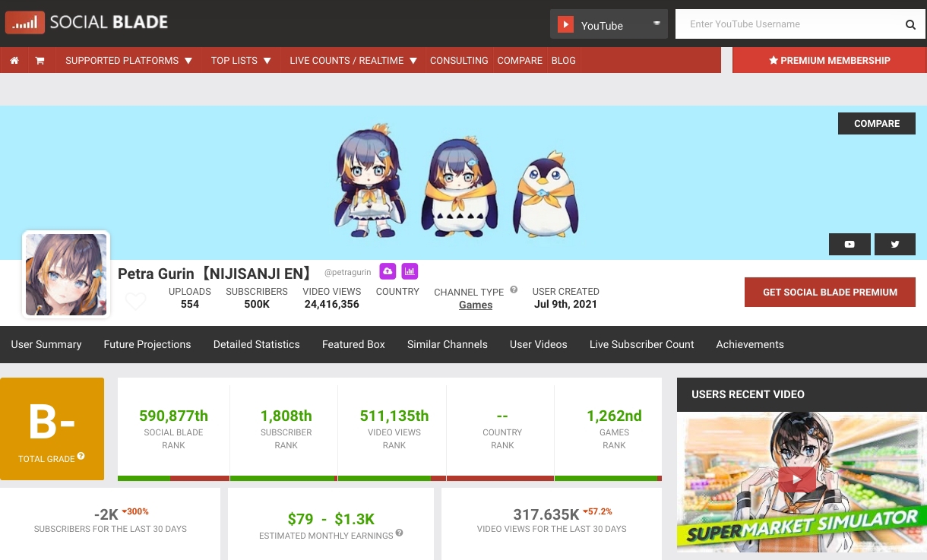The width and height of the screenshot is (927, 560).
Task: Open the Similar Channels tab
Action: [448, 344]
